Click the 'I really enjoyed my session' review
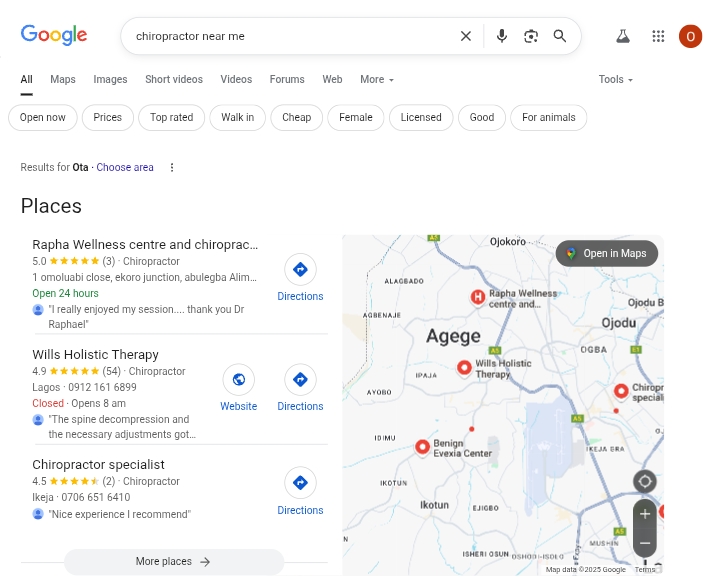720x588 pixels. pyautogui.click(x=146, y=317)
